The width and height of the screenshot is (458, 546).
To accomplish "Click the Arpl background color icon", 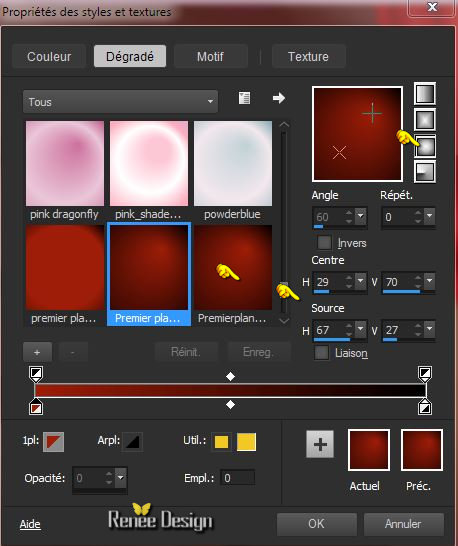I will coord(132,442).
